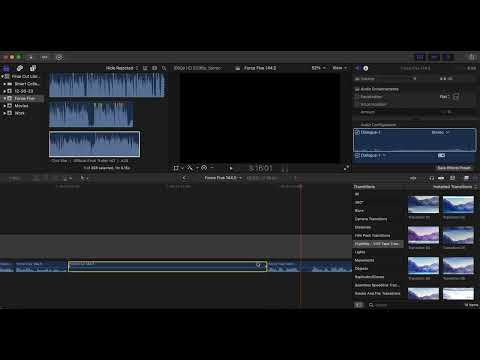Select the highlighted audio clip in timeline

tap(167, 266)
